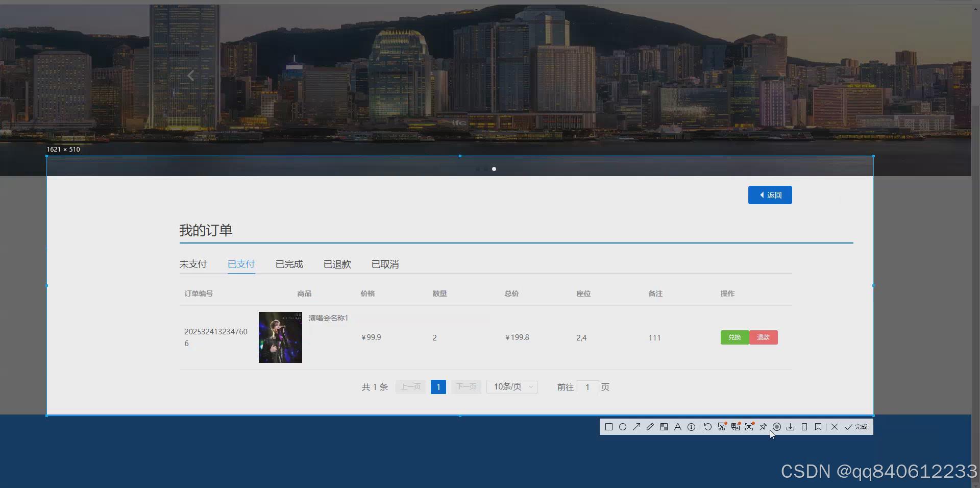Click the 订单编号 column header
The height and width of the screenshot is (488, 980).
pos(199,294)
